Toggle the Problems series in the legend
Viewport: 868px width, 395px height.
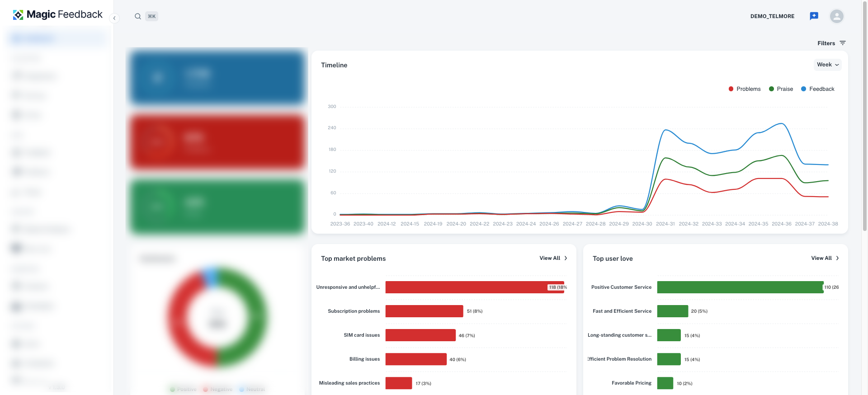click(x=745, y=89)
